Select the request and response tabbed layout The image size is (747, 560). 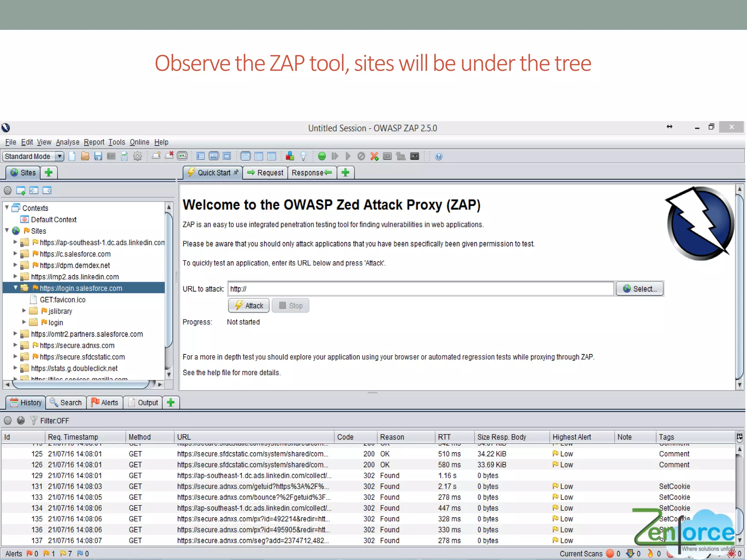tap(245, 156)
